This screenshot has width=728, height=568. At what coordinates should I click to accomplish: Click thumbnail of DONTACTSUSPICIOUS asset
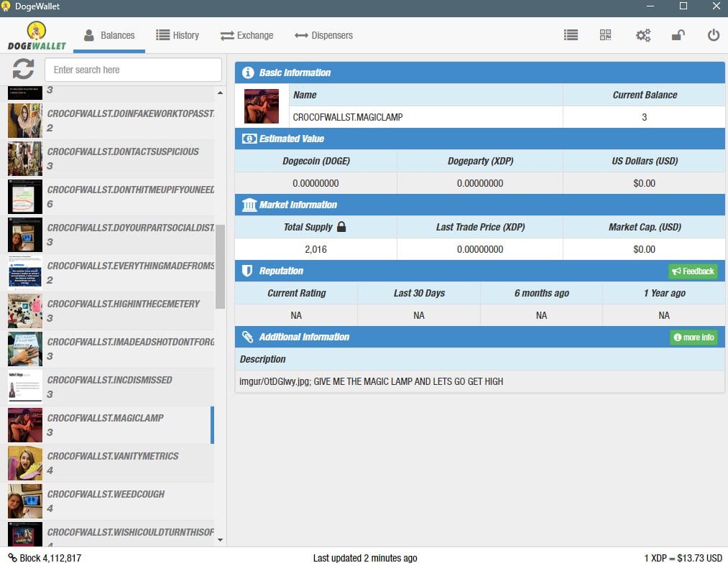[25, 159]
